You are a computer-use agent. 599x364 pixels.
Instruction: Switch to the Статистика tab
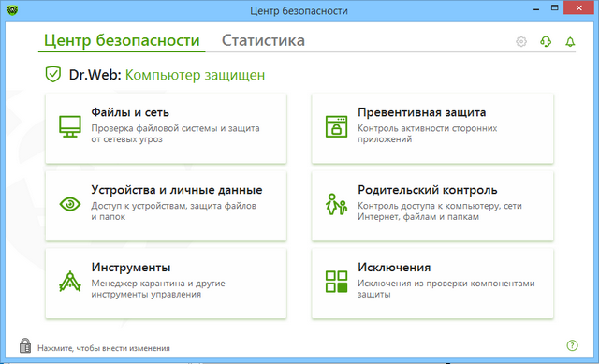(263, 40)
